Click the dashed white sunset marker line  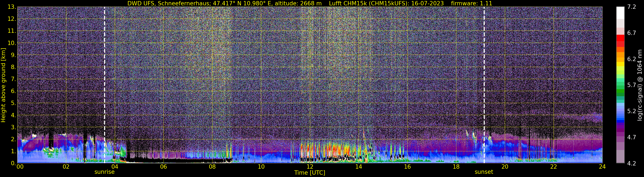484,85
